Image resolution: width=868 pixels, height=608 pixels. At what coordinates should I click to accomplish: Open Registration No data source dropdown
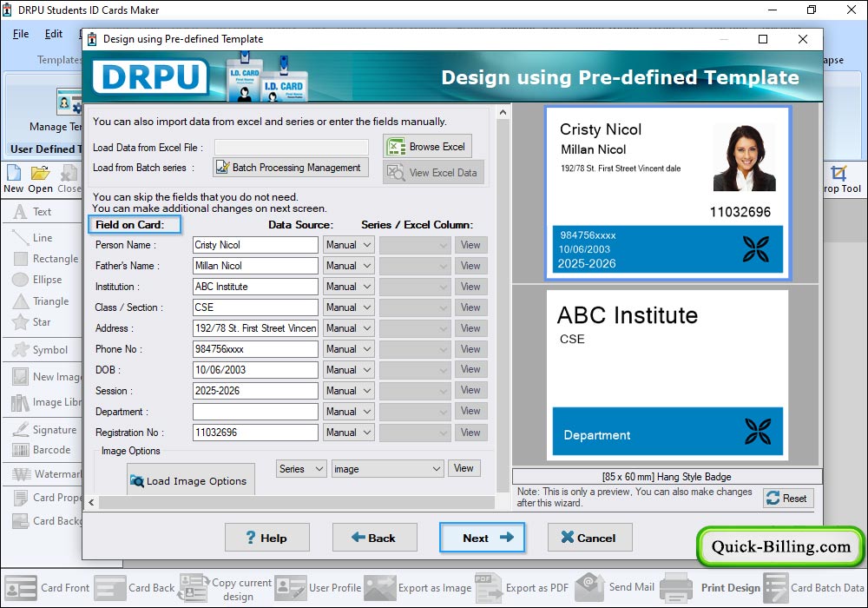click(x=348, y=433)
